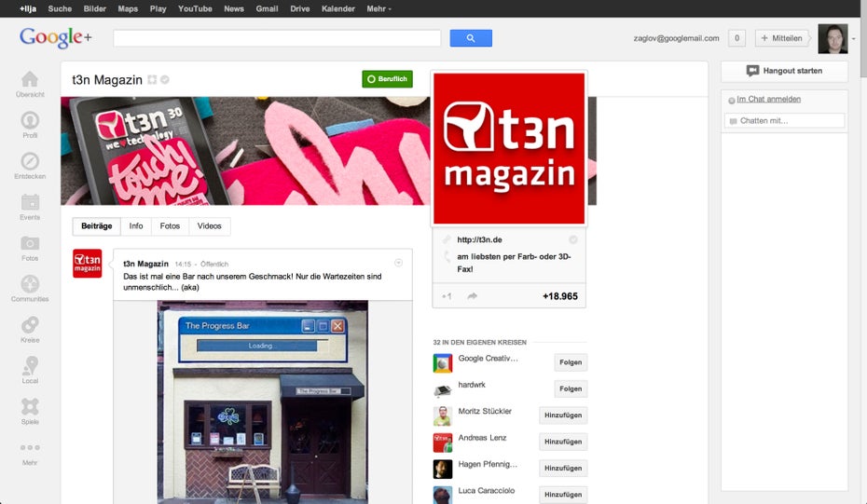
Task: Focus the Google+ search field
Action: [x=277, y=38]
